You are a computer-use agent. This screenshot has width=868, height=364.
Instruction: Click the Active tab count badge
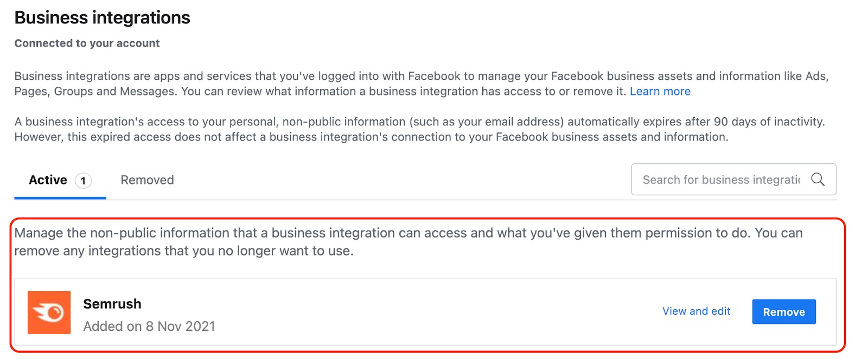click(x=82, y=180)
